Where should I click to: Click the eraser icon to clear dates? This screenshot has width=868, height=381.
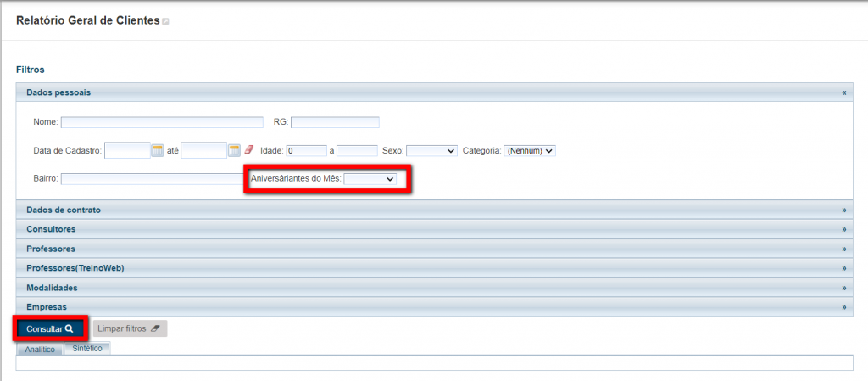(249, 150)
